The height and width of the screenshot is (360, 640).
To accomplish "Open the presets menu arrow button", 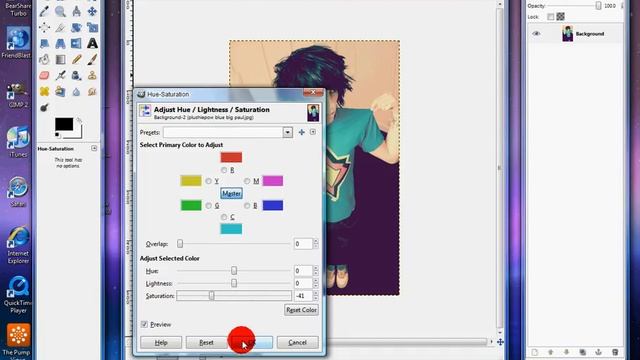I will [x=313, y=132].
